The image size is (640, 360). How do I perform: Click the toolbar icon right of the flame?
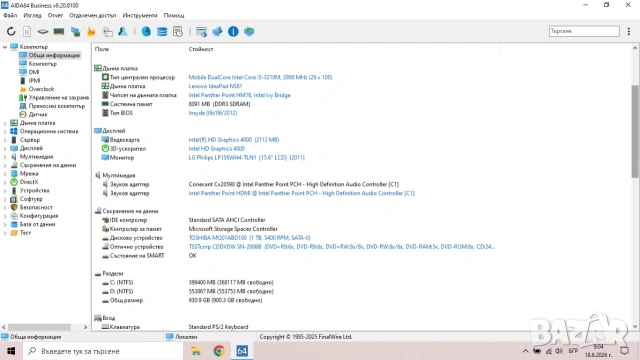107,31
